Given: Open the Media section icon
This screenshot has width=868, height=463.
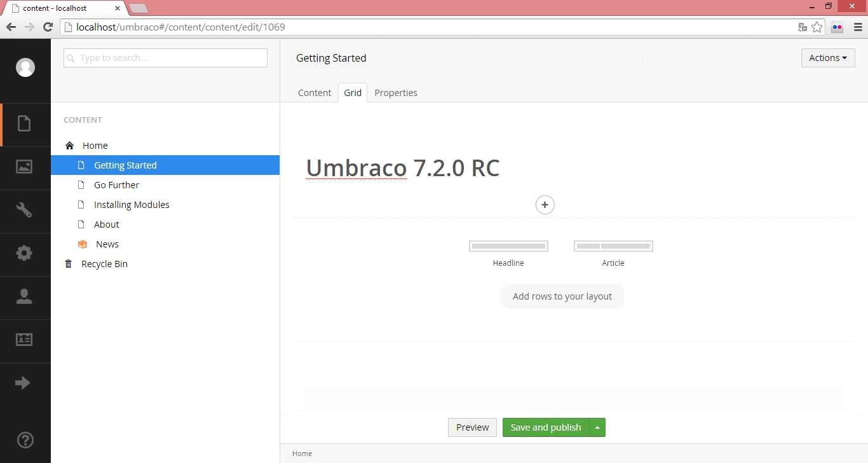Looking at the screenshot, I should (x=24, y=167).
